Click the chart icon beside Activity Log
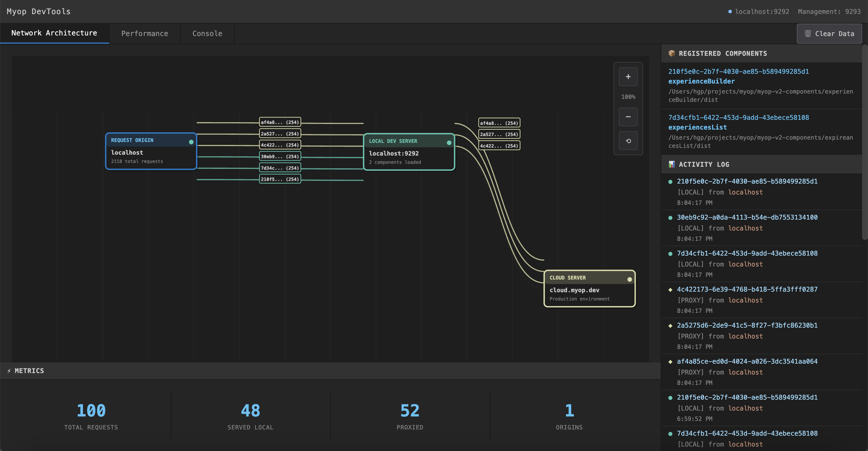 672,164
